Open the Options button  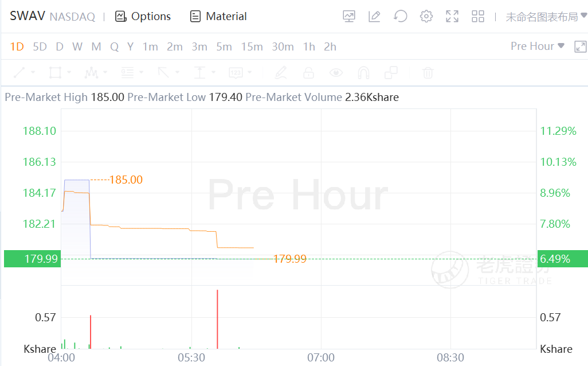[143, 16]
